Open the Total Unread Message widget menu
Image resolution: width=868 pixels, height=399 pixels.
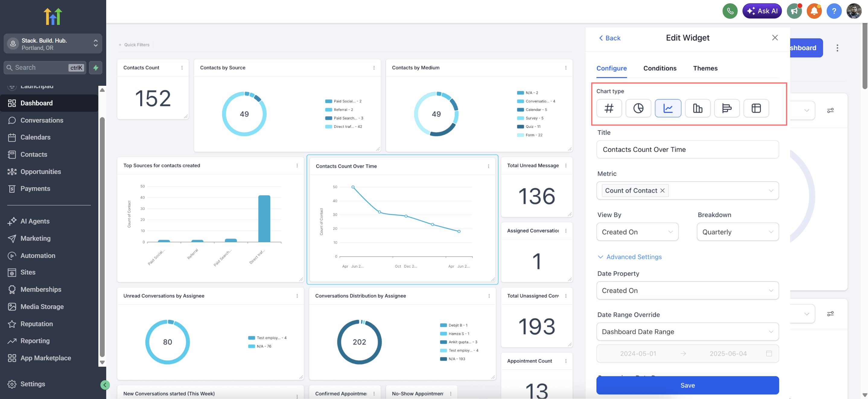coord(566,166)
